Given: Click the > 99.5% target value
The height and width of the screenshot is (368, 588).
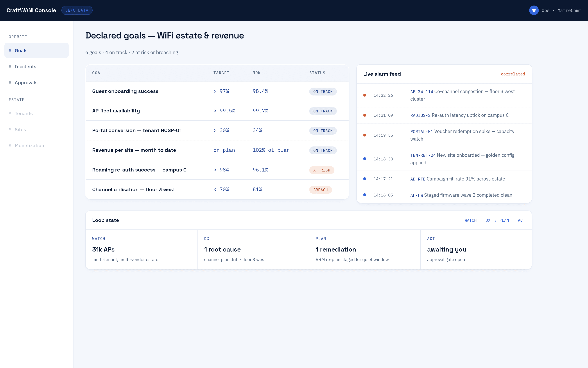Looking at the screenshot, I should pos(224,111).
